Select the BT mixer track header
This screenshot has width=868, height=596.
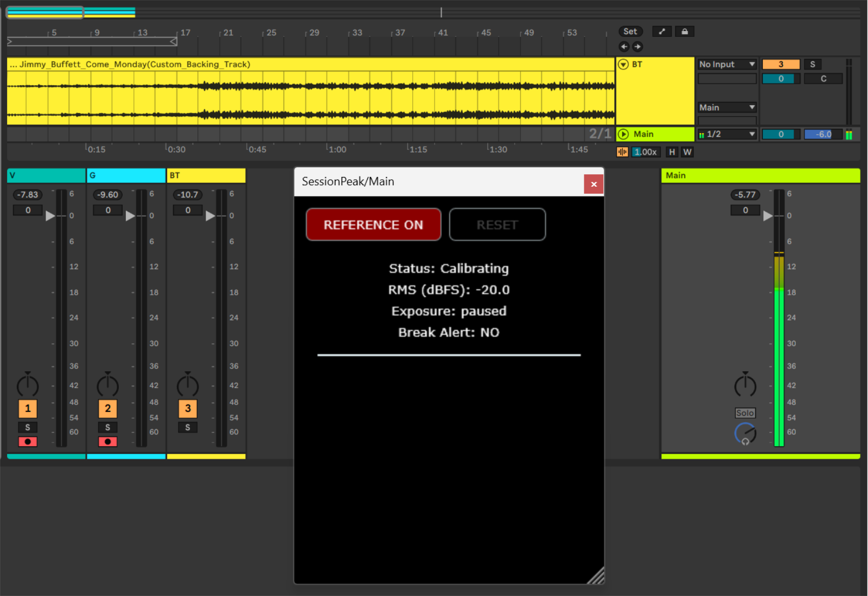point(206,175)
